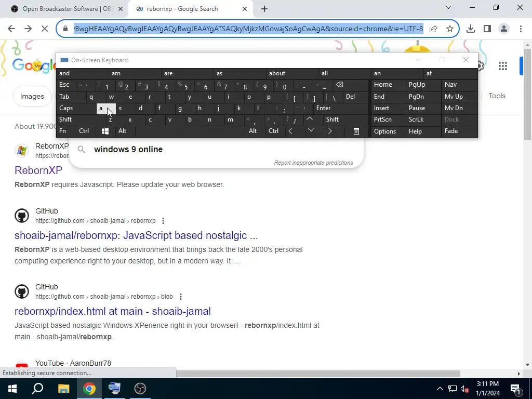Click the Chrome forward arrow
The image size is (532, 399).
coord(28,29)
